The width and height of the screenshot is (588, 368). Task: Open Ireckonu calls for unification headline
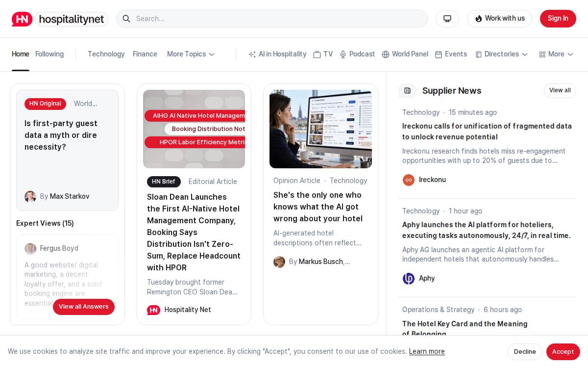pyautogui.click(x=487, y=131)
